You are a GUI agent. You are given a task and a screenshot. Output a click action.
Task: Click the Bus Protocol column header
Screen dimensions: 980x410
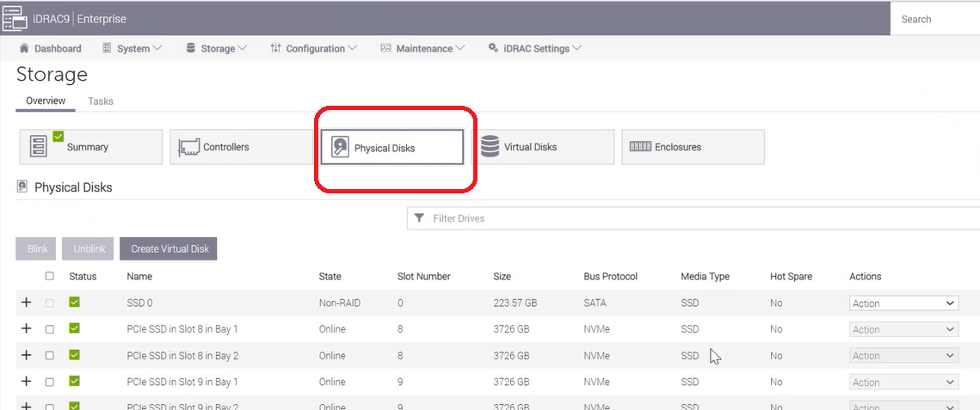click(611, 277)
